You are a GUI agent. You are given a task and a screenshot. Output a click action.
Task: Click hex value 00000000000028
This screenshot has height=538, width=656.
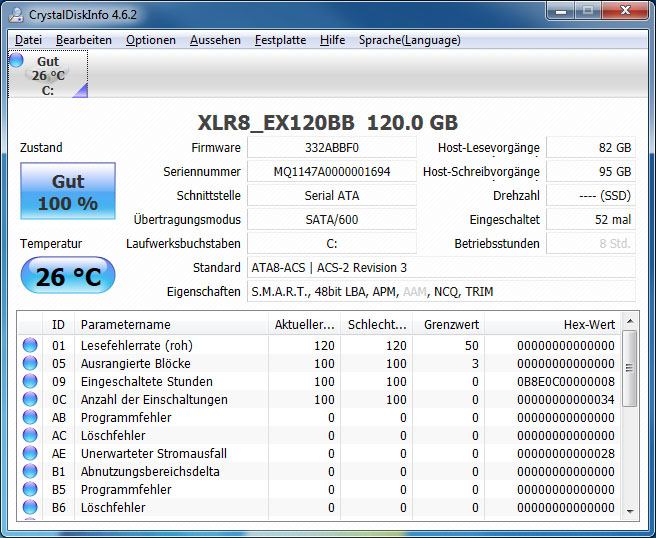566,453
